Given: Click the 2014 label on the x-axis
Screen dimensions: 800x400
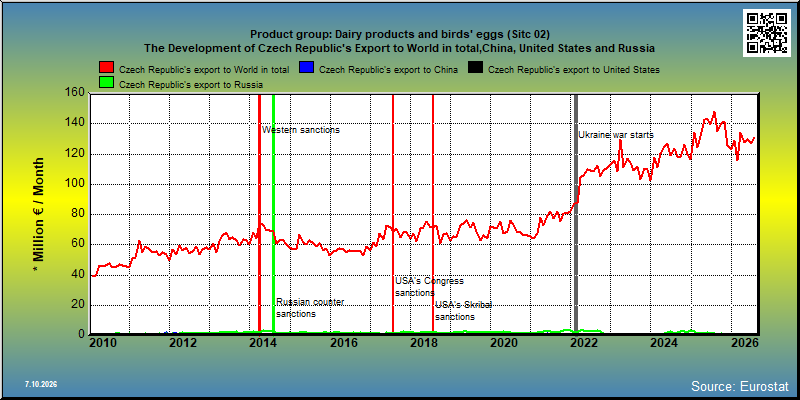Looking at the screenshot, I should coord(262,343).
